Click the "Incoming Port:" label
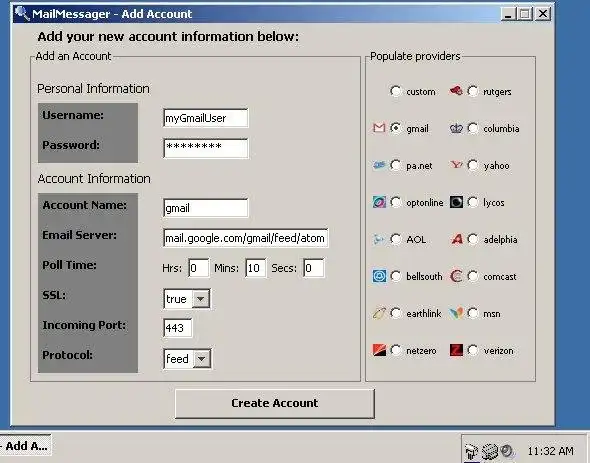Viewport: 590px width, 463px height. [x=84, y=325]
